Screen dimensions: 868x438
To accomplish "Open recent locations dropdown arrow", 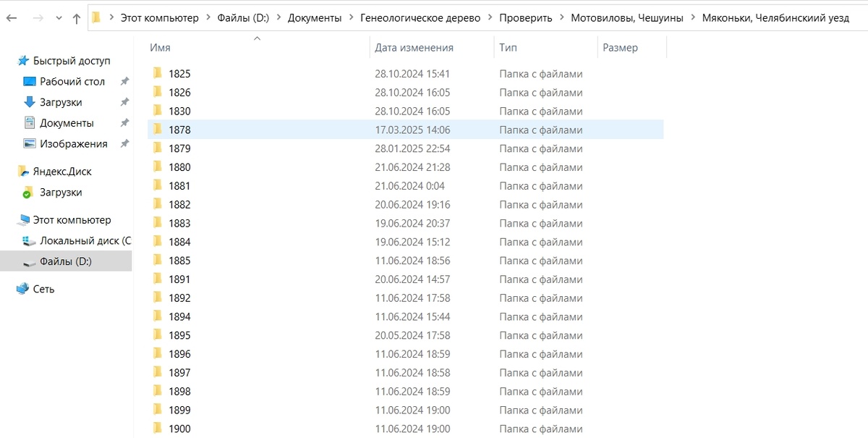I will pyautogui.click(x=59, y=19).
